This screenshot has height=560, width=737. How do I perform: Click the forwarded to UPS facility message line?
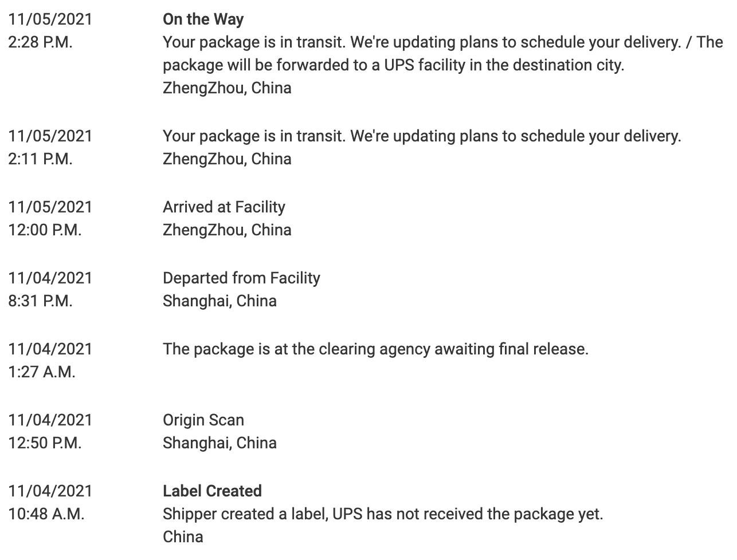[393, 65]
